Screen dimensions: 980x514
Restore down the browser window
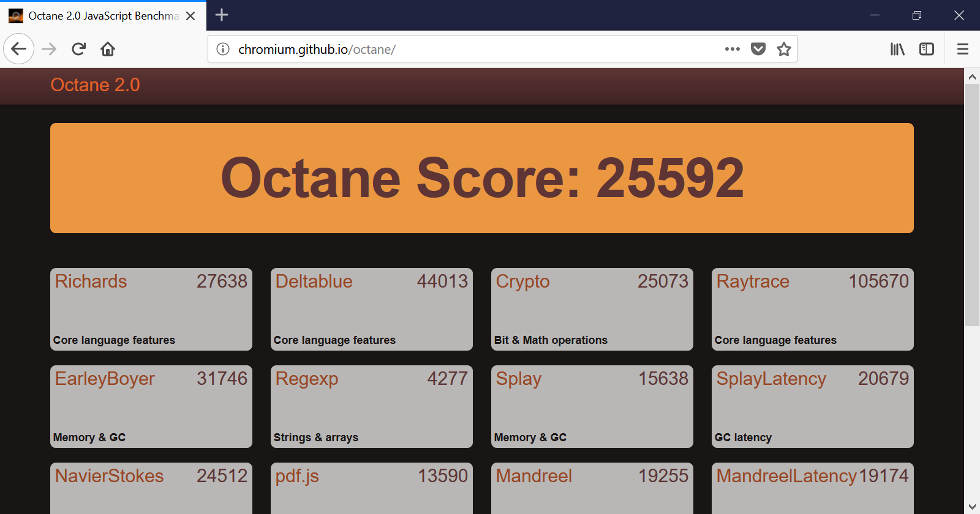click(x=917, y=15)
